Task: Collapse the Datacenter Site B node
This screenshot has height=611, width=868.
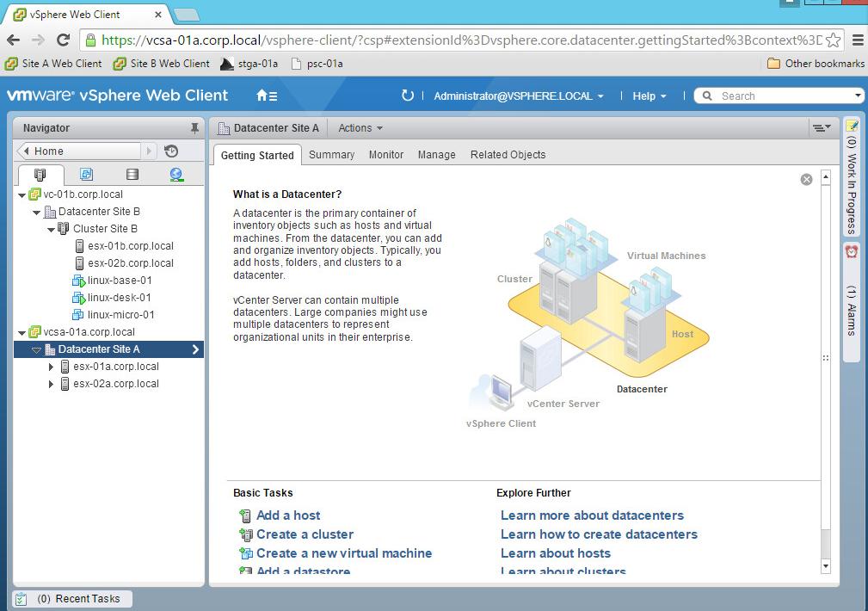Action: tap(36, 213)
